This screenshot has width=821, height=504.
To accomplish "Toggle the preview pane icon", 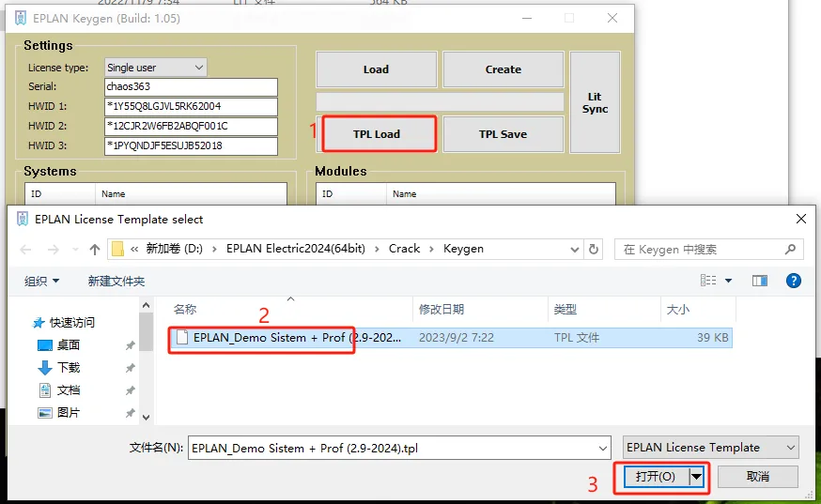I will [x=760, y=281].
